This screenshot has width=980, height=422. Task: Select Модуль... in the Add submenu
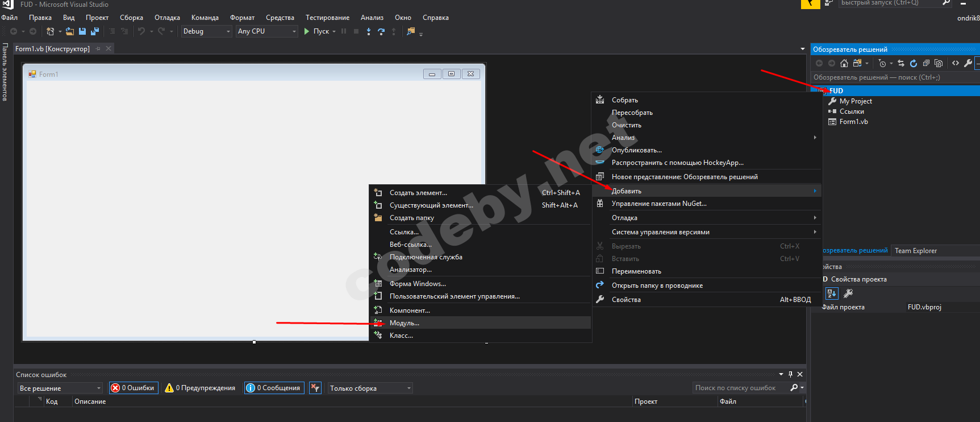[404, 323]
